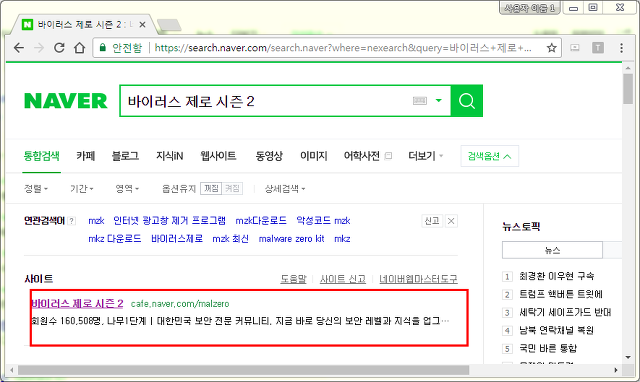This screenshot has width=640, height=382.
Task: Open a new tab button
Action: pyautogui.click(x=169, y=25)
